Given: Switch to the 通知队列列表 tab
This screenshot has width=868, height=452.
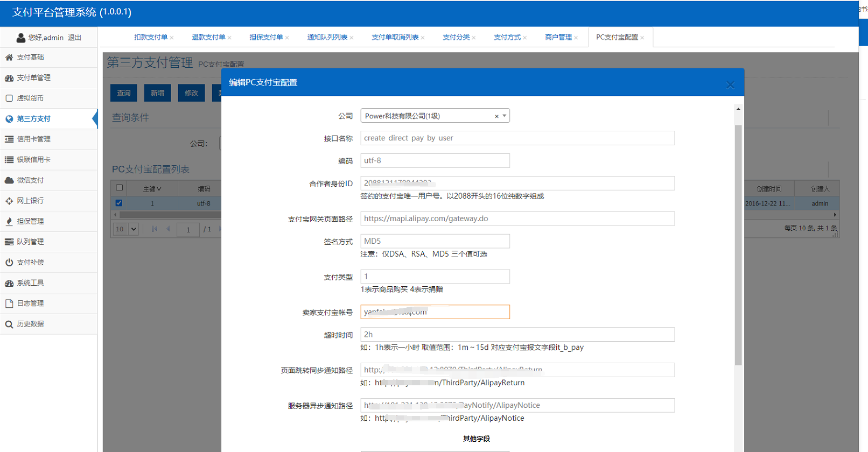Looking at the screenshot, I should click(x=327, y=37).
